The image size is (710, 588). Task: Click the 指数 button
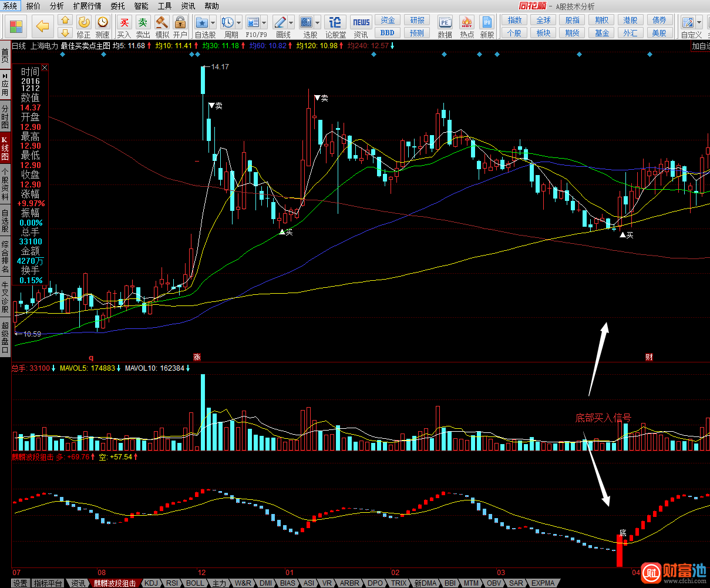[514, 20]
